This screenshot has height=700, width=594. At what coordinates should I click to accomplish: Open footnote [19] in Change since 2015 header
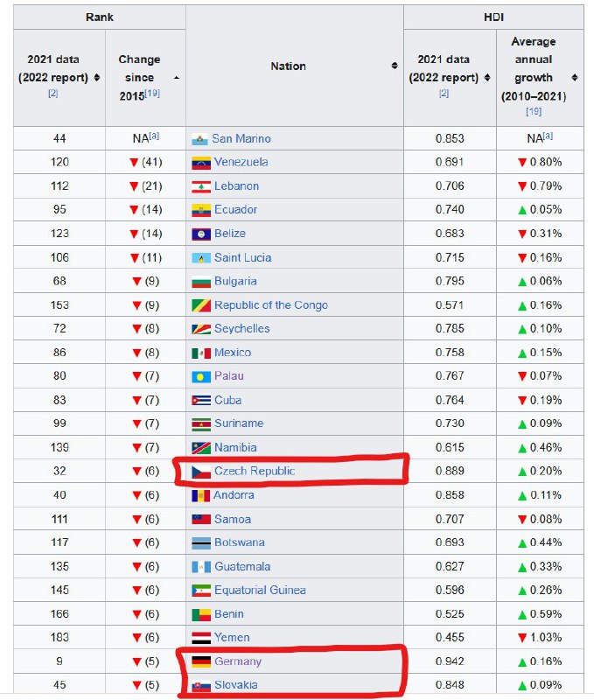point(152,94)
